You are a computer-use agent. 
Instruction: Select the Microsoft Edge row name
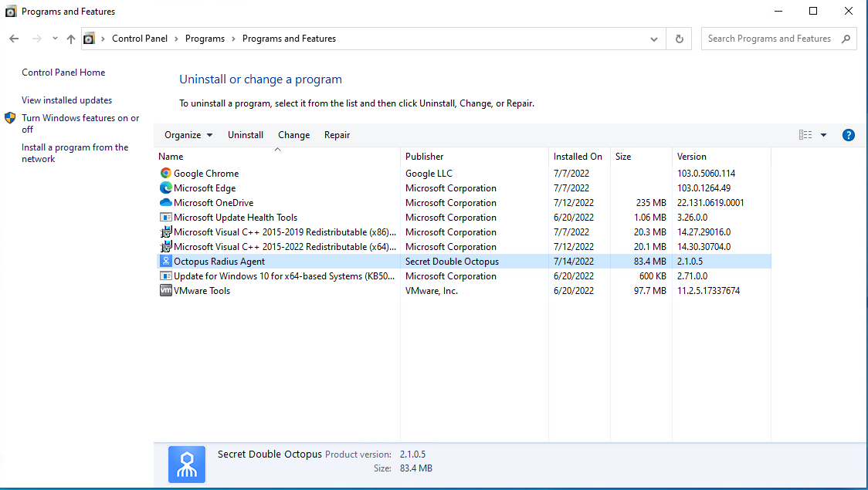click(x=205, y=188)
